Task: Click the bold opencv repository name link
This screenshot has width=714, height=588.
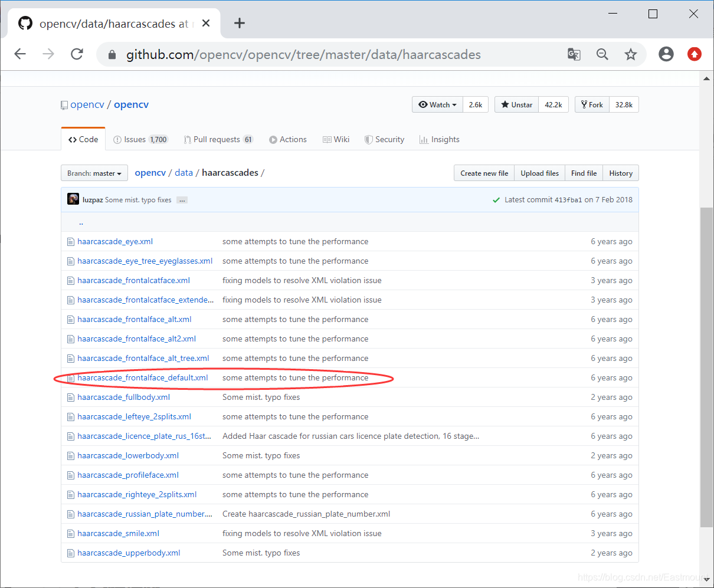Action: [131, 104]
